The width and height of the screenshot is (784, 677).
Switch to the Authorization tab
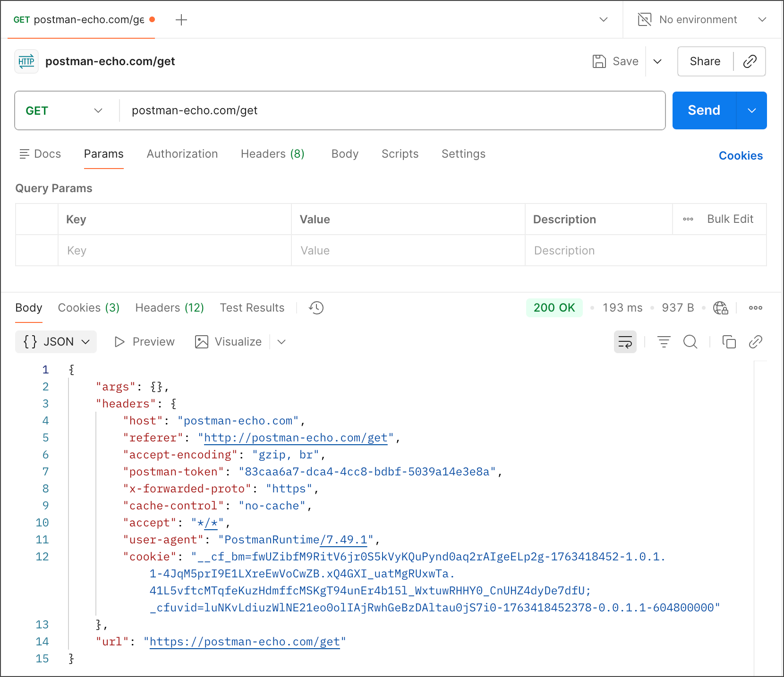182,154
